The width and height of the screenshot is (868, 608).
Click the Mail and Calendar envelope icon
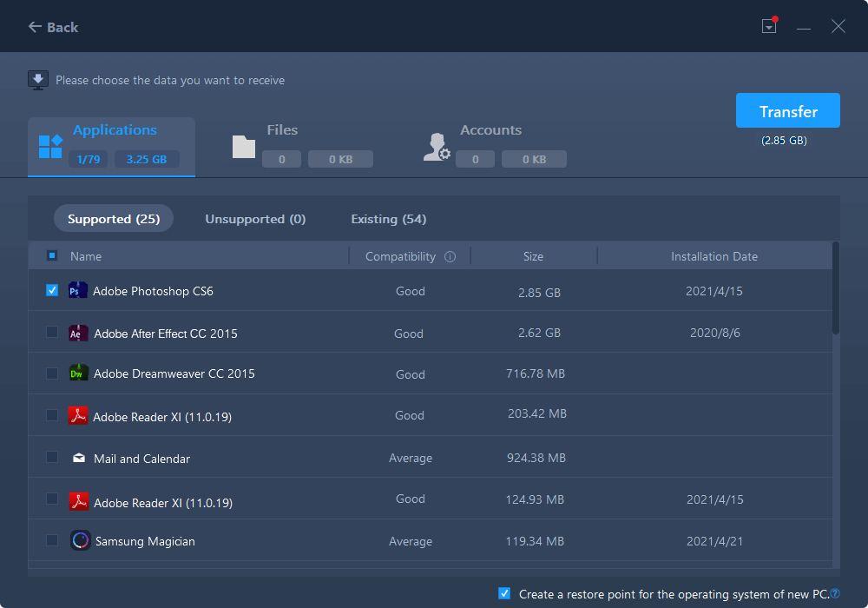pos(78,457)
